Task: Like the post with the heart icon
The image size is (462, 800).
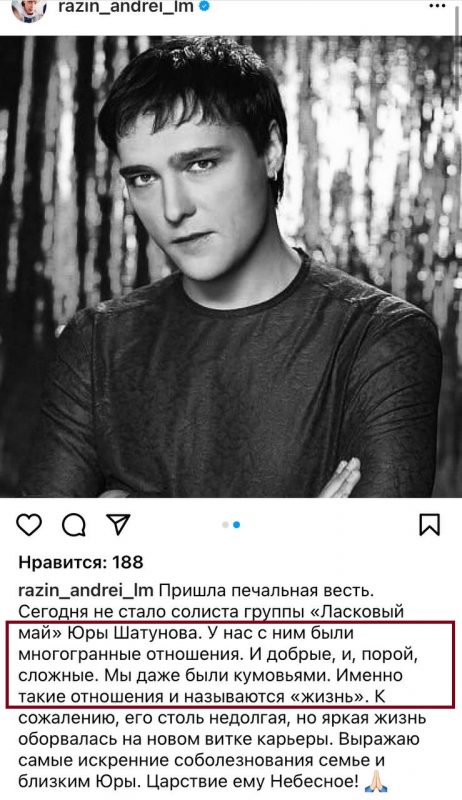Action: [x=29, y=524]
